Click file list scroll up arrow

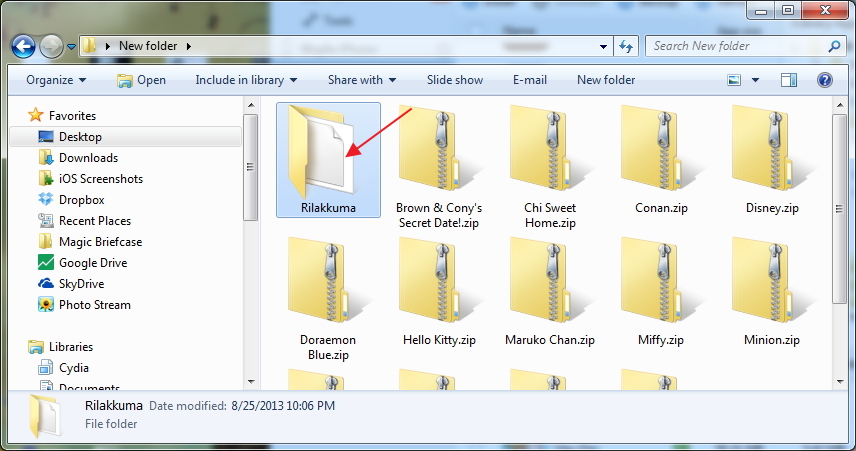pyautogui.click(x=840, y=105)
